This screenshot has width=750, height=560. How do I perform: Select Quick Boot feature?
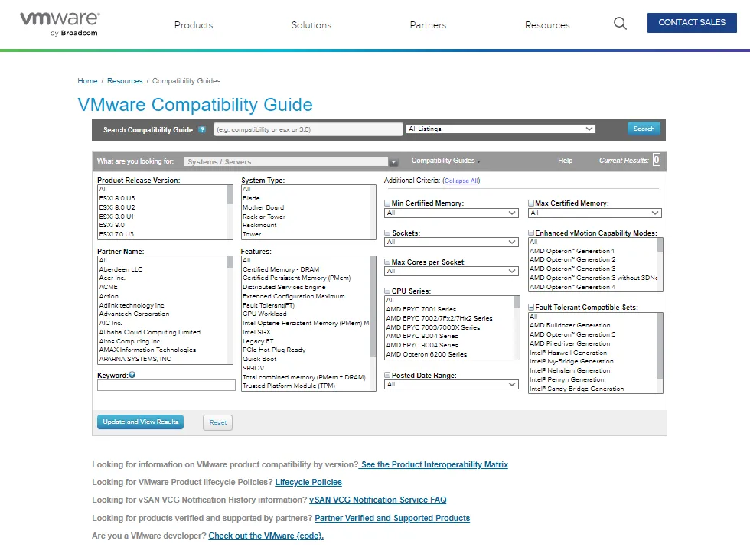tap(259, 359)
